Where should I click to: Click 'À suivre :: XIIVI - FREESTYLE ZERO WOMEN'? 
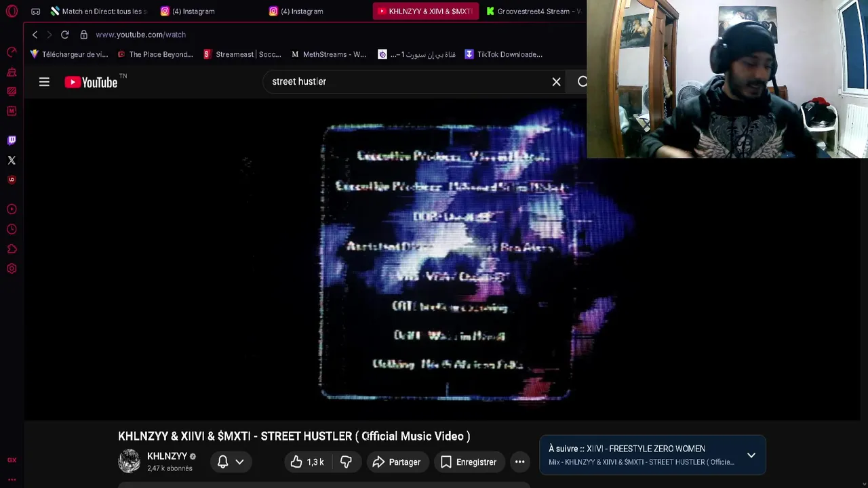[x=627, y=449]
